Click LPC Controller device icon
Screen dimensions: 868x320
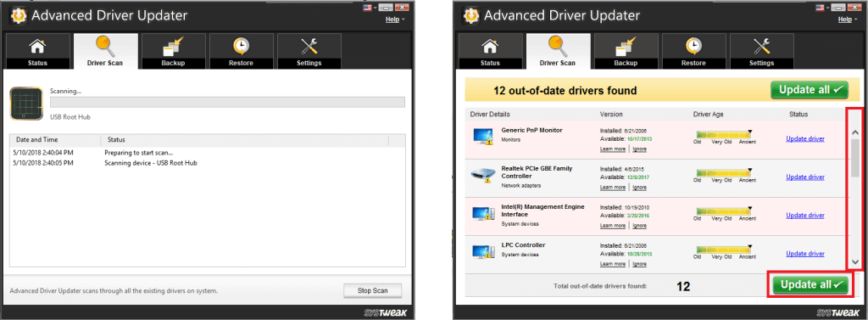point(484,252)
